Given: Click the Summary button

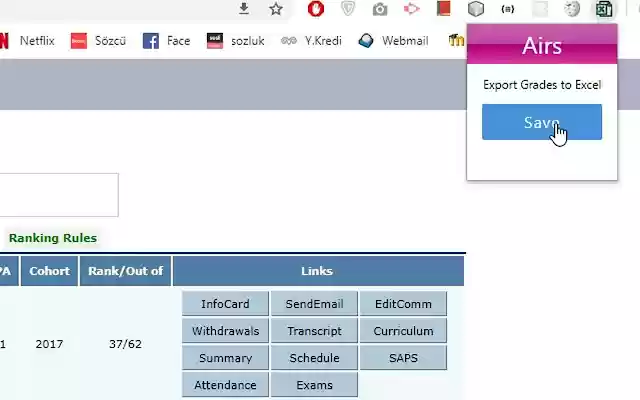Looking at the screenshot, I should 225,358.
